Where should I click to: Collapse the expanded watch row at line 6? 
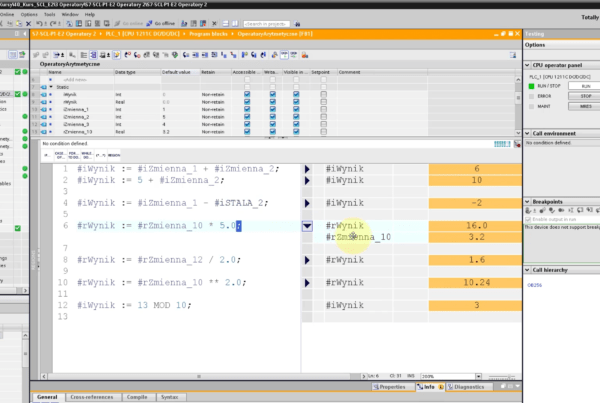coord(308,227)
